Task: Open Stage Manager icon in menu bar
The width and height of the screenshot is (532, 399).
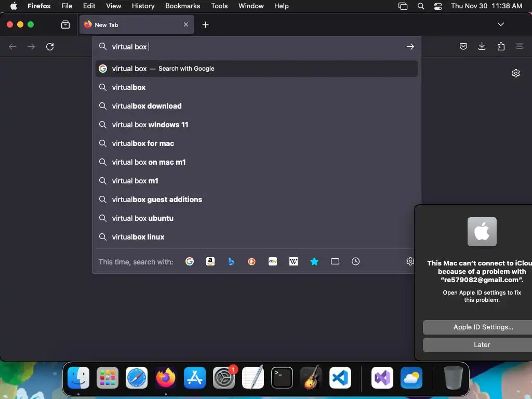Action: pyautogui.click(x=403, y=6)
